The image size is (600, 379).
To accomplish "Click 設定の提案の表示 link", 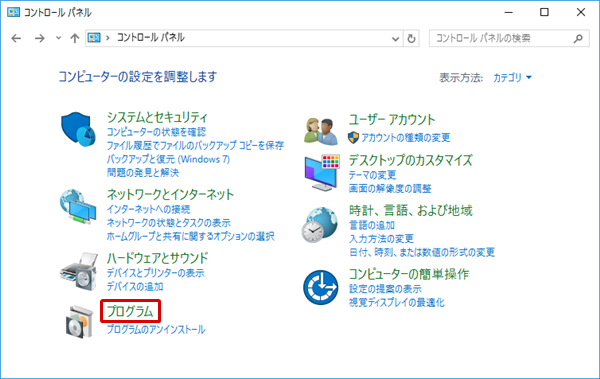I will point(385,289).
